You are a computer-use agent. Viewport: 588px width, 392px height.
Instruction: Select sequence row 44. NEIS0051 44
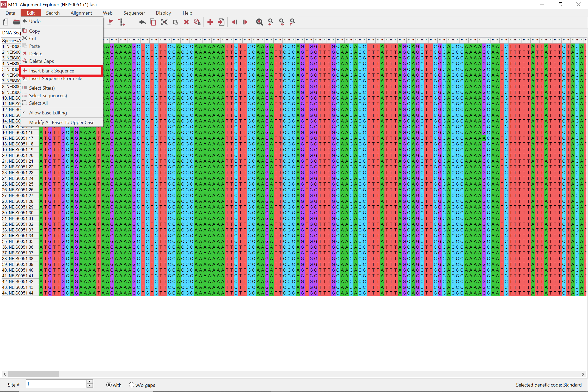[20, 293]
